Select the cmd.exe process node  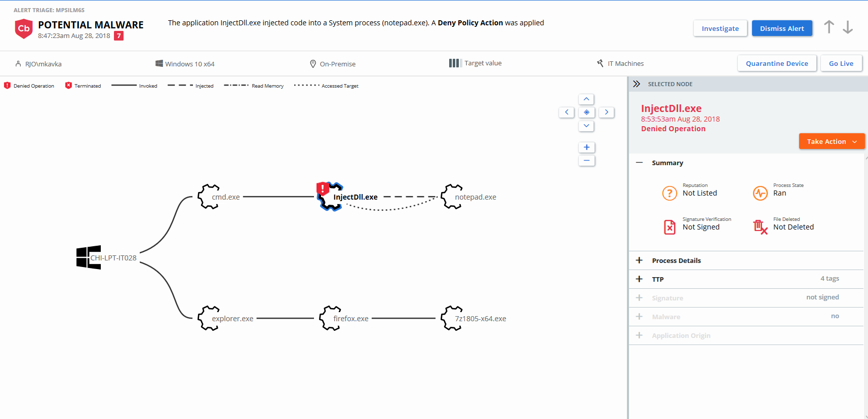click(209, 197)
